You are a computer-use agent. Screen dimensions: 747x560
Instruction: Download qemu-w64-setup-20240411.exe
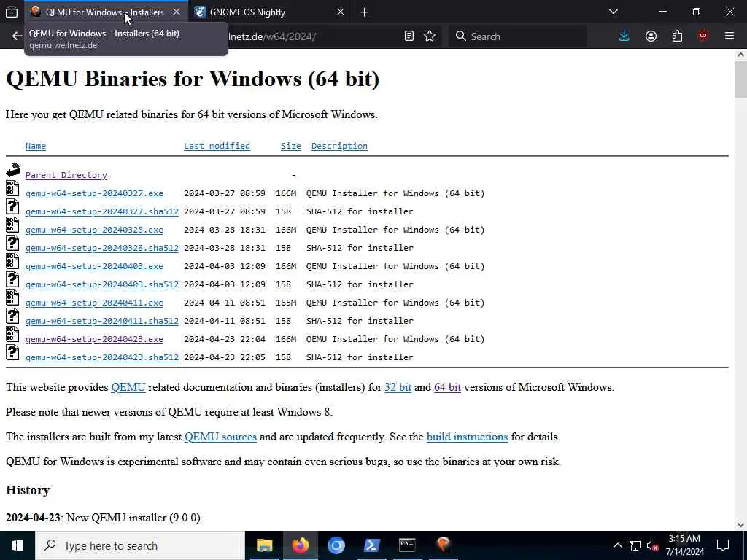click(x=94, y=303)
